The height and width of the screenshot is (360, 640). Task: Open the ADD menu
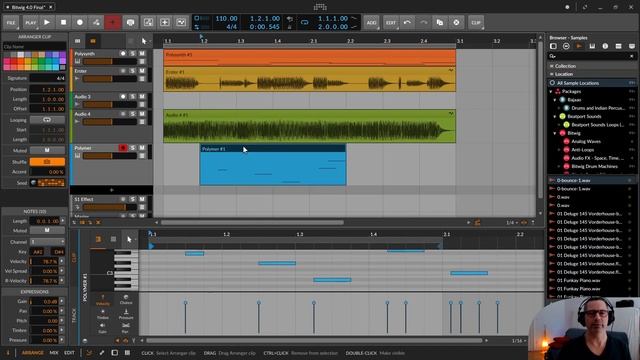tap(371, 22)
